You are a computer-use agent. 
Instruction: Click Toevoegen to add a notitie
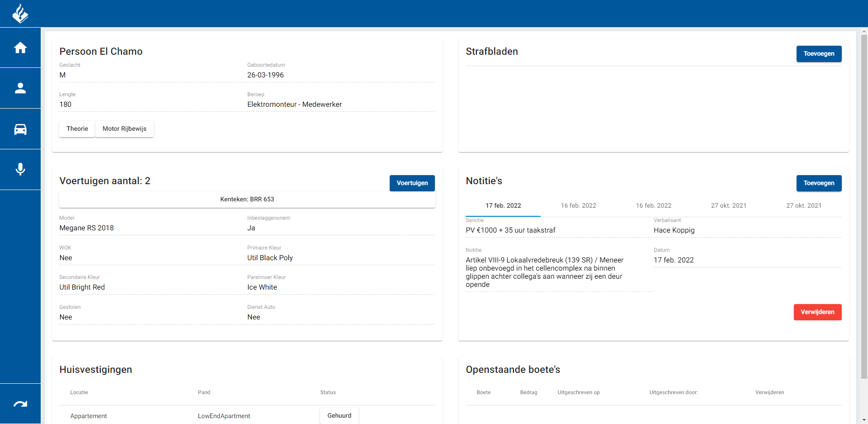[819, 183]
